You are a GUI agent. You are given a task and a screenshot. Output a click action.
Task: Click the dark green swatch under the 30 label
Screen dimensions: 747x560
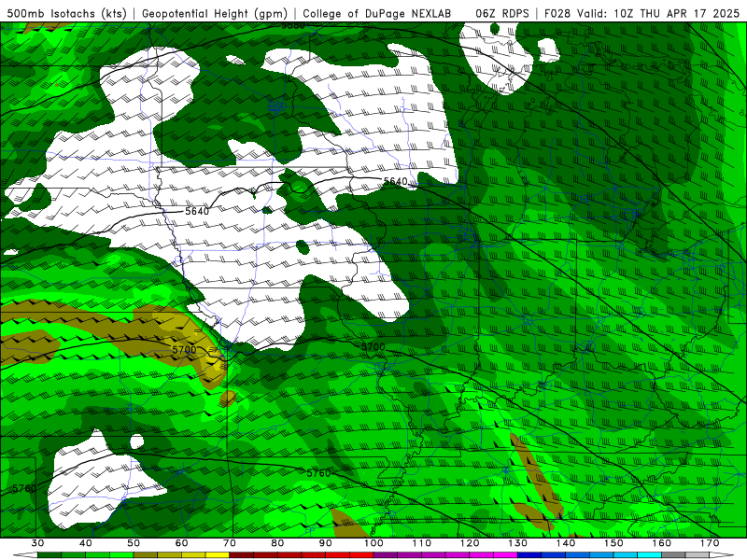coord(49,555)
